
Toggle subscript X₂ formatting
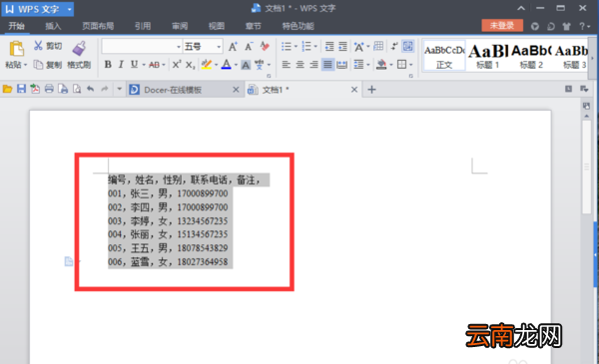point(190,65)
